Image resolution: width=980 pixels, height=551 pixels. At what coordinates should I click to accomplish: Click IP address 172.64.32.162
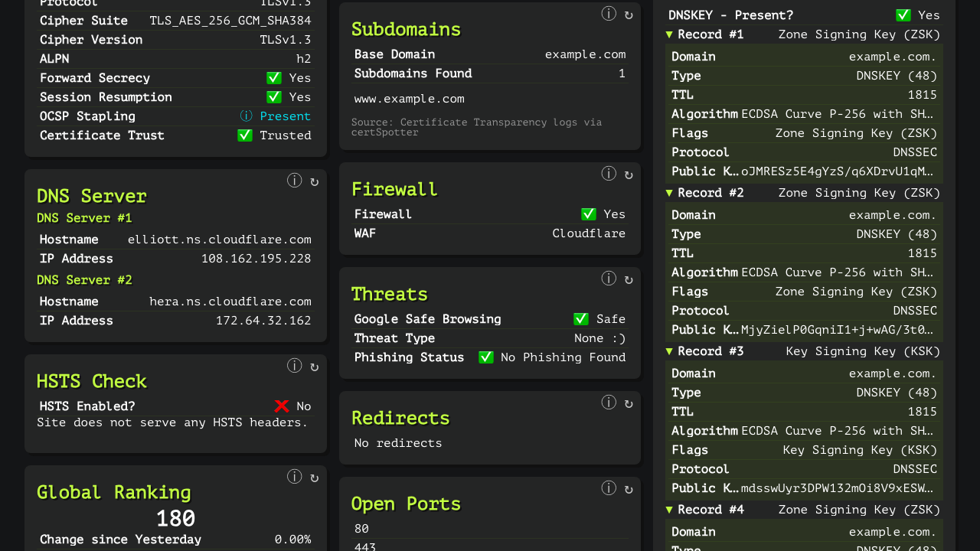tap(263, 321)
